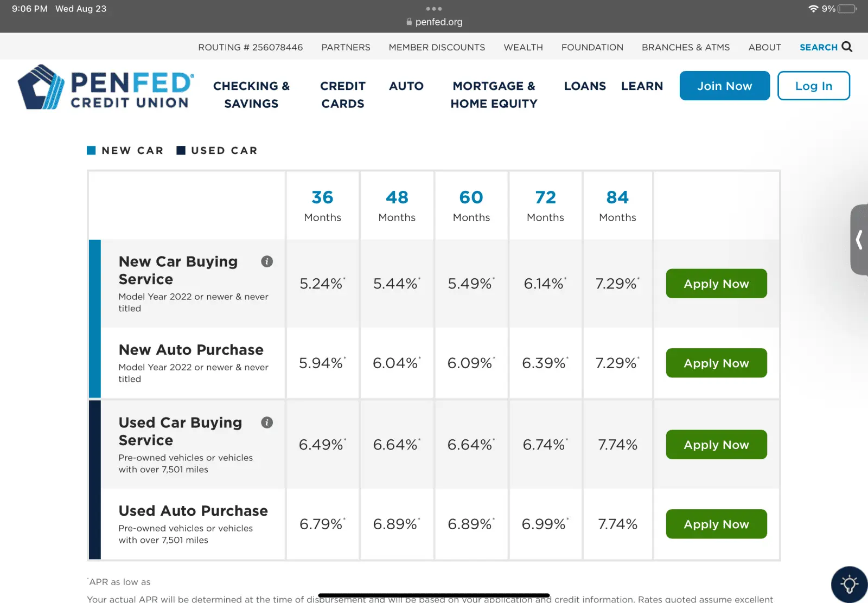This screenshot has width=868, height=603.
Task: Click the Join Now button
Action: tap(724, 86)
